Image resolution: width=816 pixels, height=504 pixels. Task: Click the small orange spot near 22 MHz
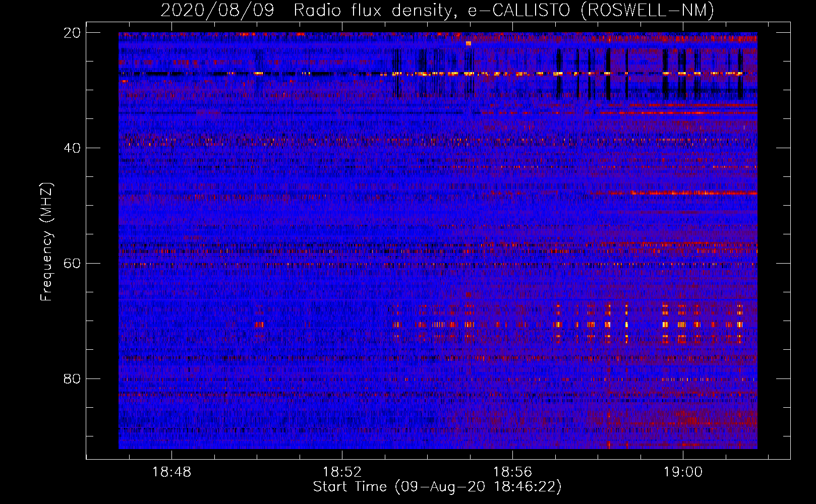tap(469, 43)
